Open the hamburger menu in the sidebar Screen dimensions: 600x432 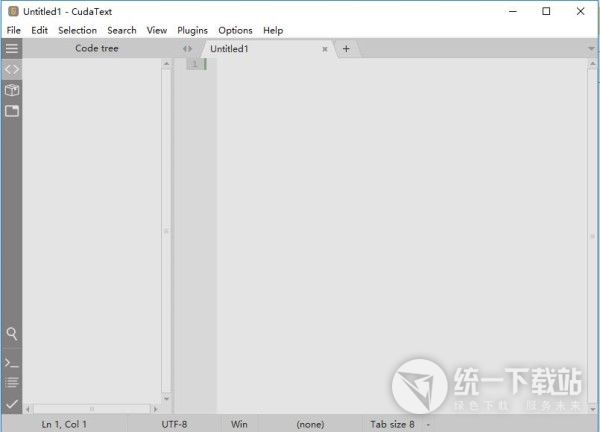click(11, 48)
